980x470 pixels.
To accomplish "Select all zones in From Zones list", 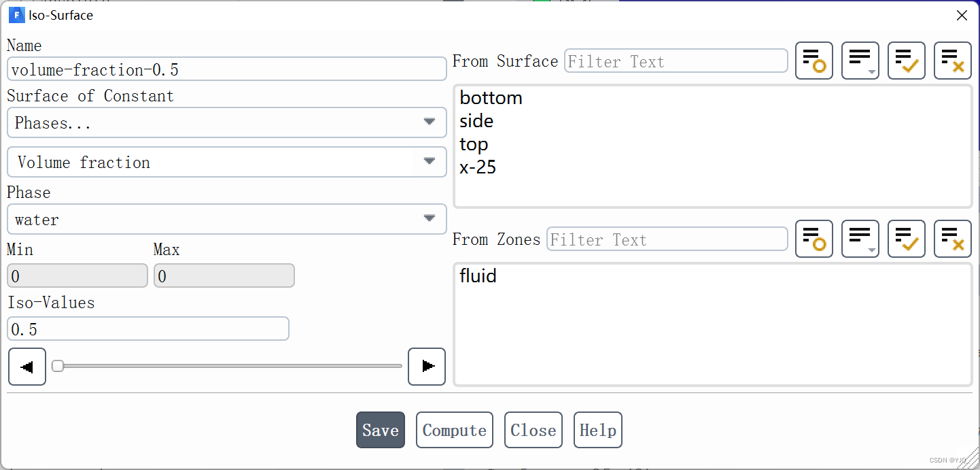I will (x=906, y=239).
